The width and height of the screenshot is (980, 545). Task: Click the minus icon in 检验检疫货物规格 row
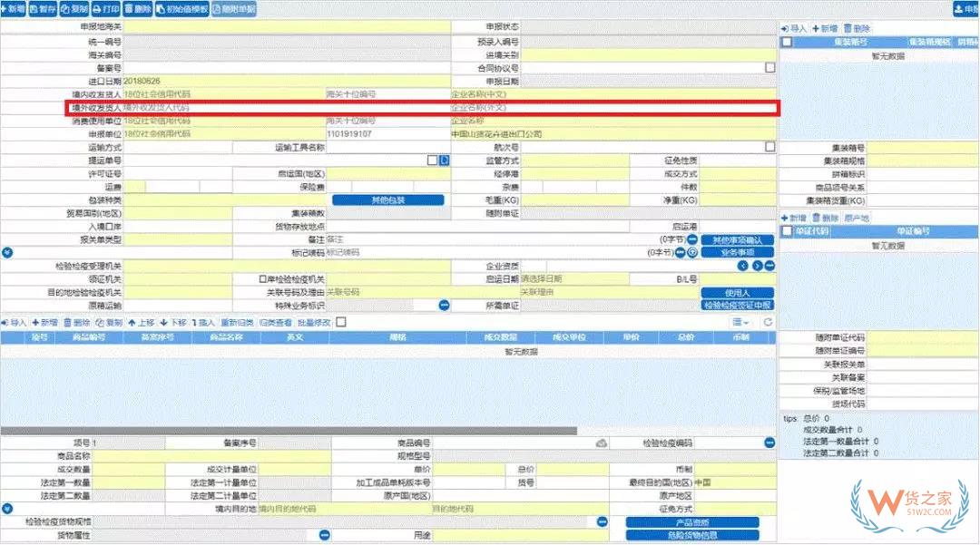[x=602, y=522]
